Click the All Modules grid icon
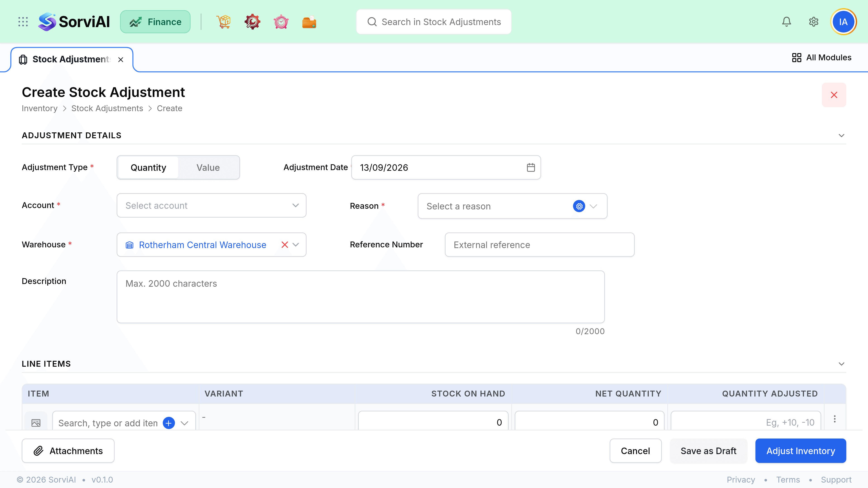868x488 pixels. [797, 58]
